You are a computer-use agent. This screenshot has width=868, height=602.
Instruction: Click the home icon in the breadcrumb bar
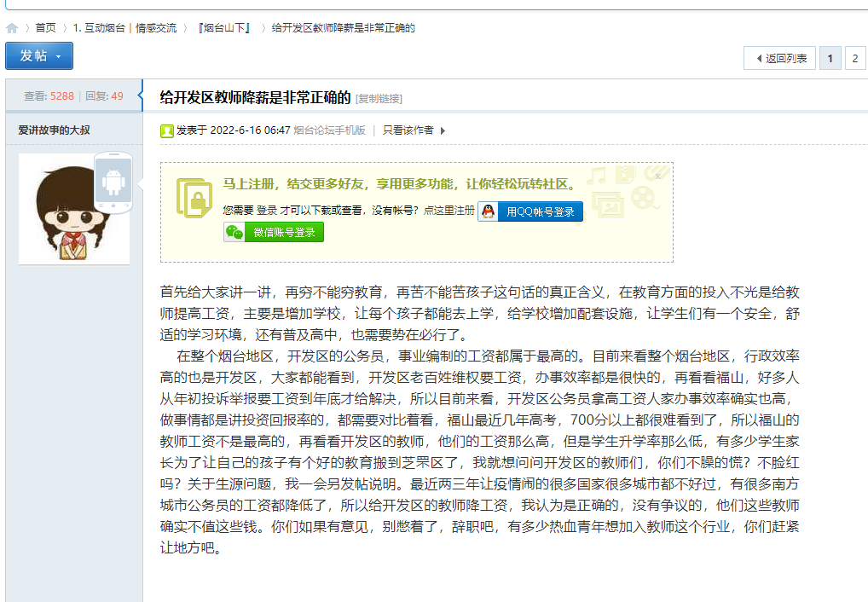tap(12, 26)
